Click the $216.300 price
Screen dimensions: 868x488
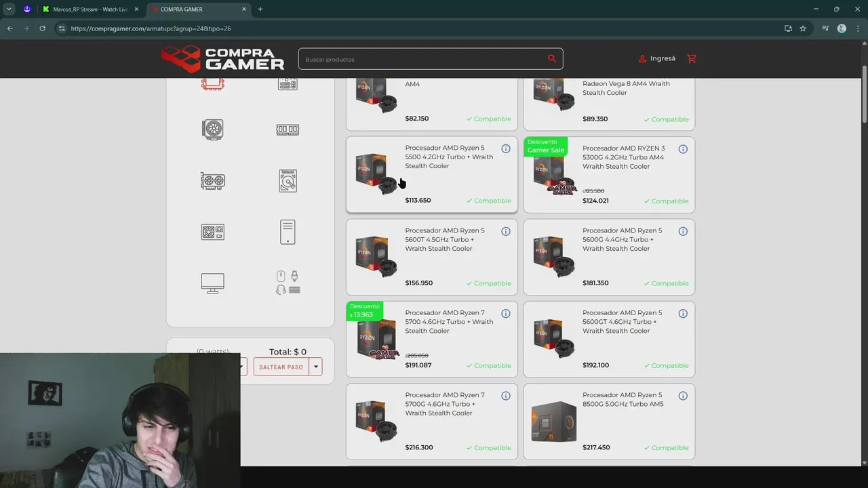click(x=418, y=447)
